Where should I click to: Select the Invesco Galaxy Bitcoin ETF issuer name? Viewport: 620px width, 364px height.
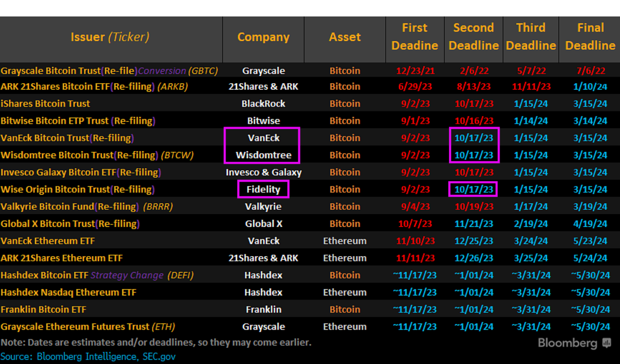tap(81, 173)
